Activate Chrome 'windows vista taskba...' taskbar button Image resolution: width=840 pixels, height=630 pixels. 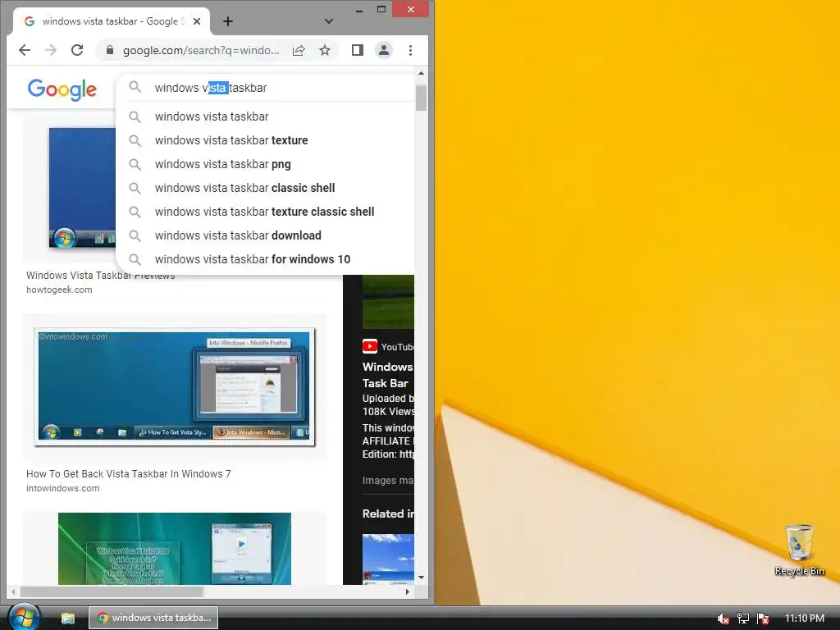point(153,618)
